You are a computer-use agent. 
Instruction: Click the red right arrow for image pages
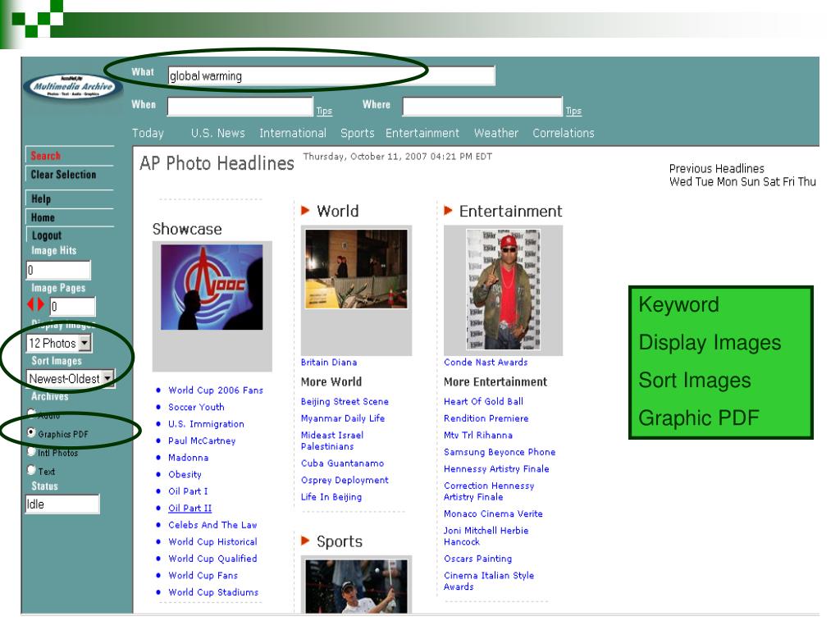click(x=41, y=305)
